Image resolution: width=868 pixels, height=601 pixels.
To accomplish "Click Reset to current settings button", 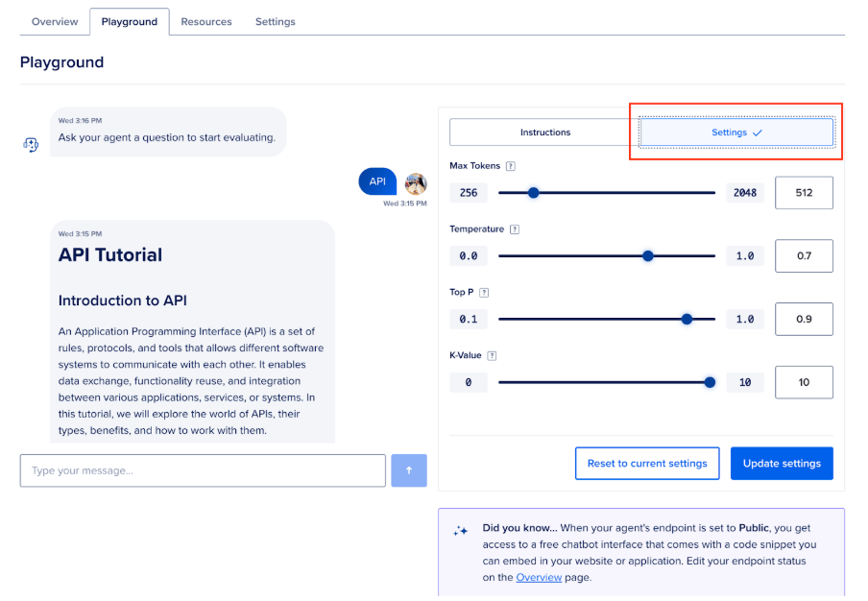I will pyautogui.click(x=647, y=463).
